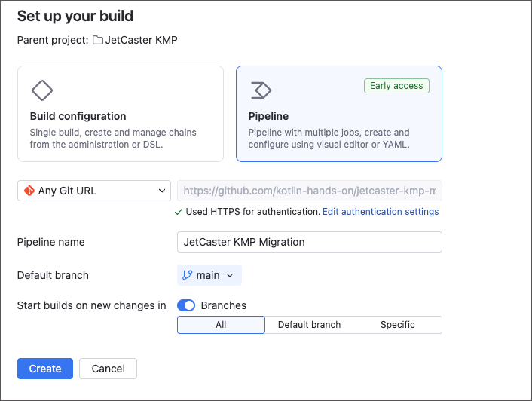Open the JetCaster KMP parent project
The image size is (532, 401).
141,40
